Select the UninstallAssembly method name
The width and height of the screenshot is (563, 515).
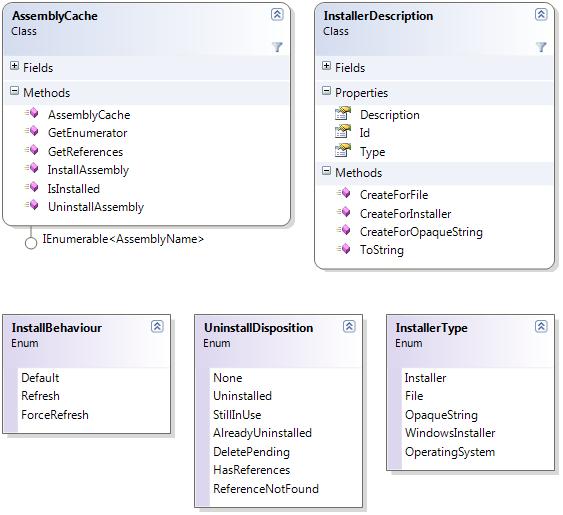pos(96,207)
